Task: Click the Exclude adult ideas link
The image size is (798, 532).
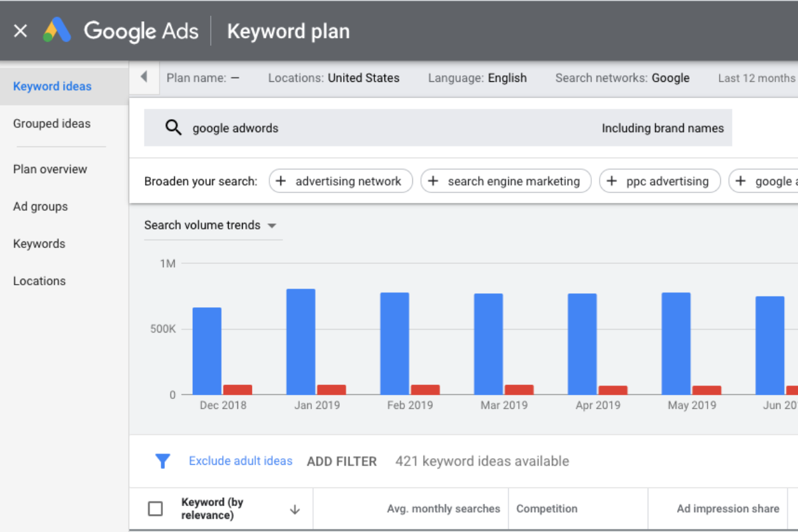Action: click(241, 461)
